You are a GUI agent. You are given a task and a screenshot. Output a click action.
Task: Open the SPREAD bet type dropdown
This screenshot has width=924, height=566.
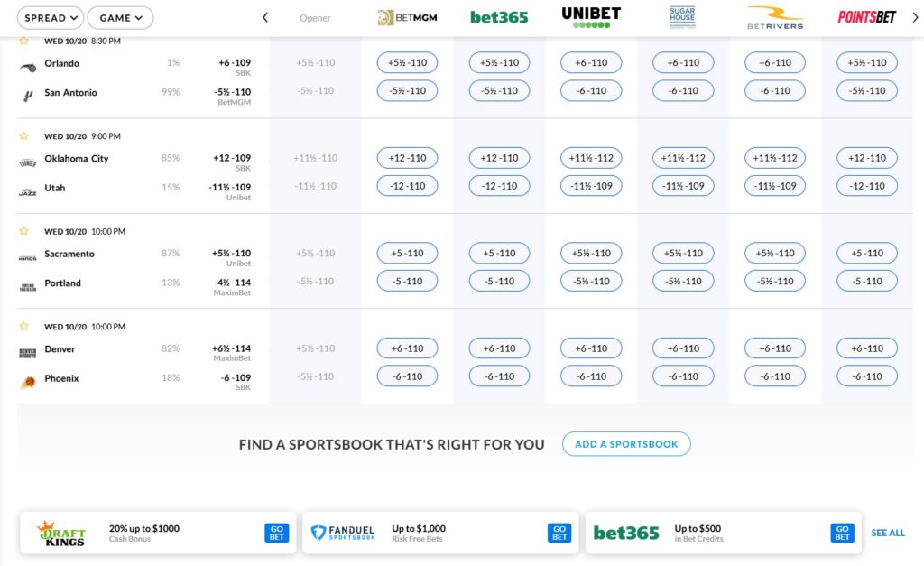click(x=51, y=18)
